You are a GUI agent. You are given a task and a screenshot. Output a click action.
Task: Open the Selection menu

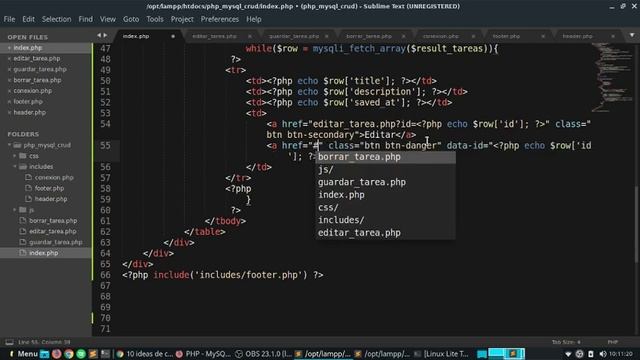pos(56,19)
